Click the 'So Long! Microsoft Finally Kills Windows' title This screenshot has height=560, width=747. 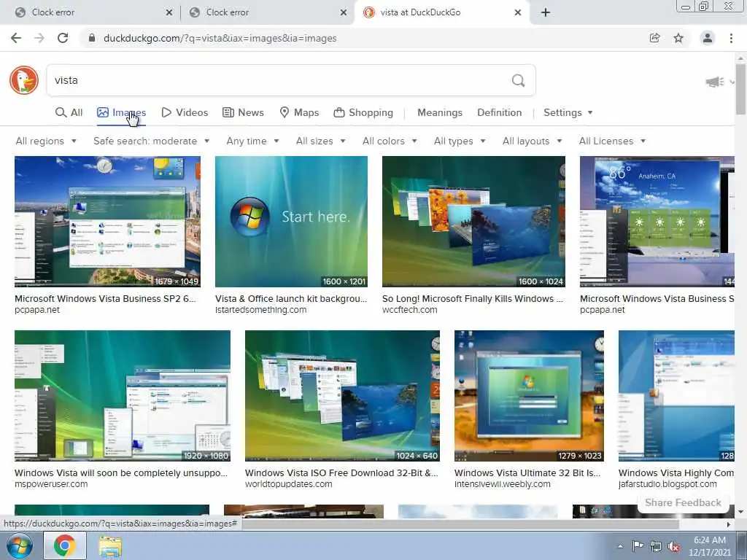pos(473,298)
